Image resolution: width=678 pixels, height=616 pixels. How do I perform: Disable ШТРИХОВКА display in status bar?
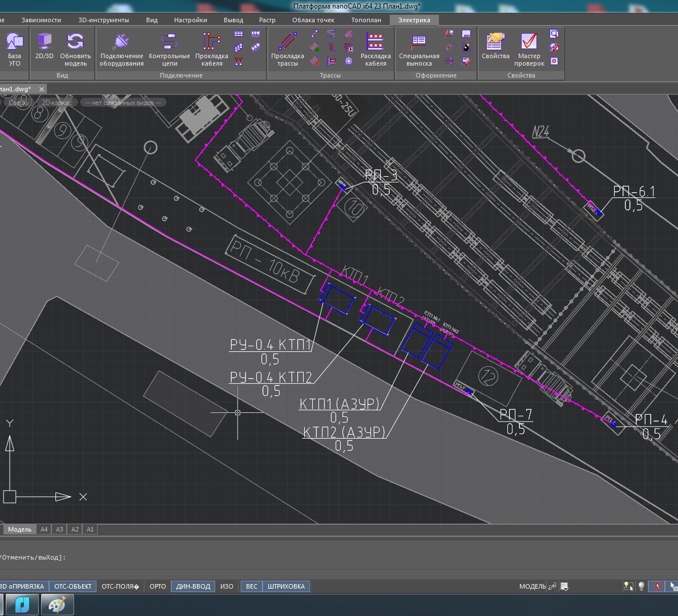[x=286, y=586]
